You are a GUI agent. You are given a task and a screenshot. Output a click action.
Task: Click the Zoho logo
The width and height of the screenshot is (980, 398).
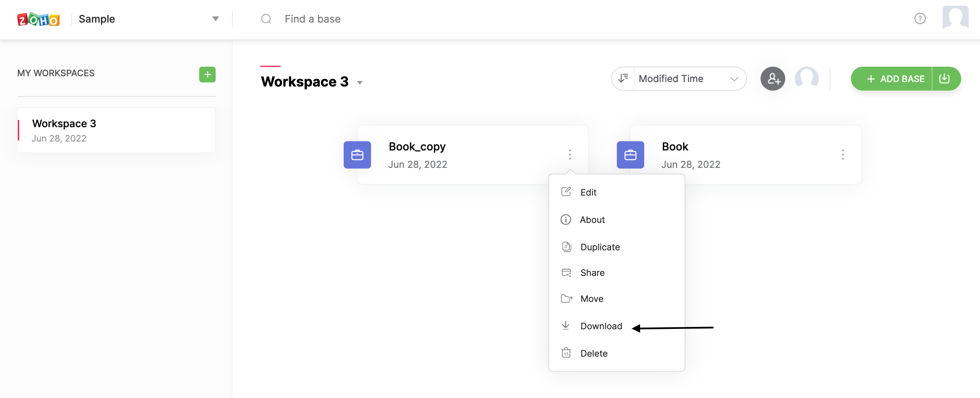pyautogui.click(x=38, y=19)
